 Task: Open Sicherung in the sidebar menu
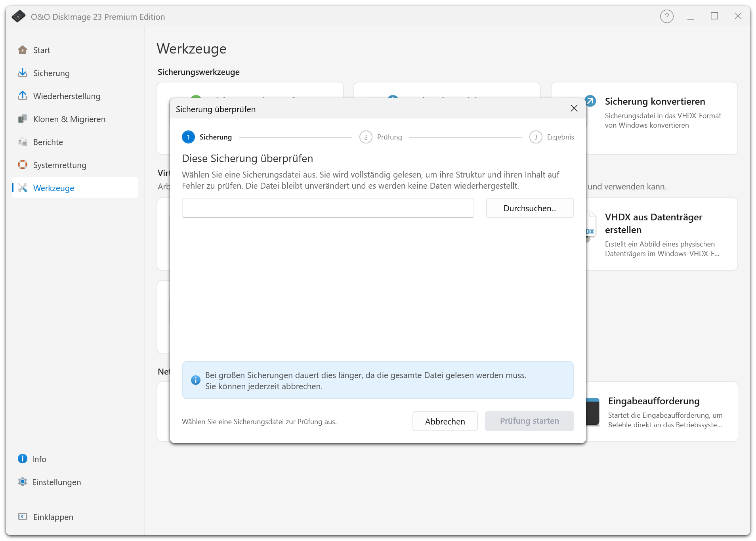pyautogui.click(x=75, y=73)
